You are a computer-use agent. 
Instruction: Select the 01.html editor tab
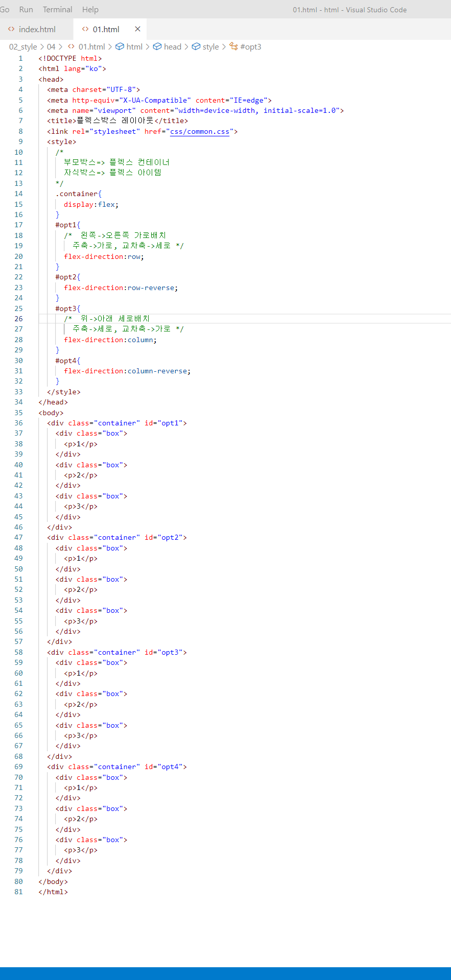pos(106,29)
